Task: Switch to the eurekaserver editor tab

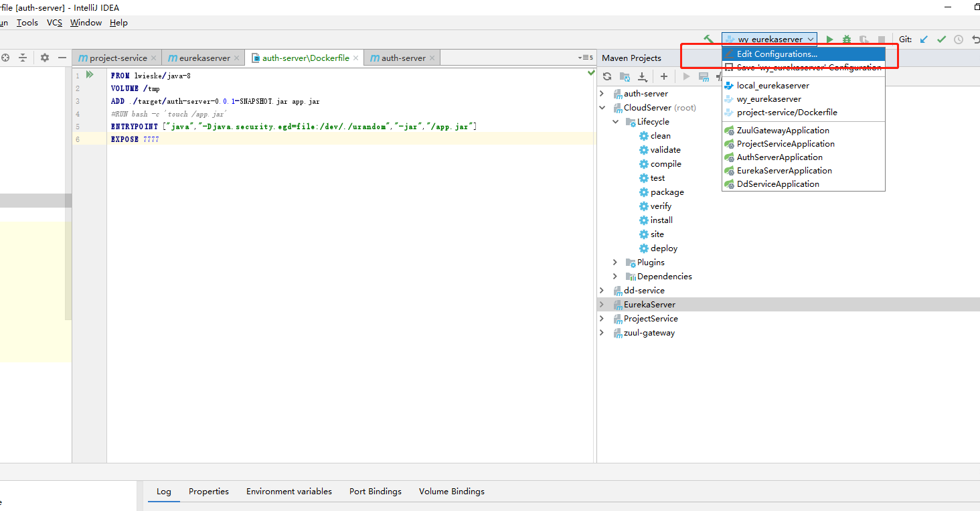Action: [204, 58]
